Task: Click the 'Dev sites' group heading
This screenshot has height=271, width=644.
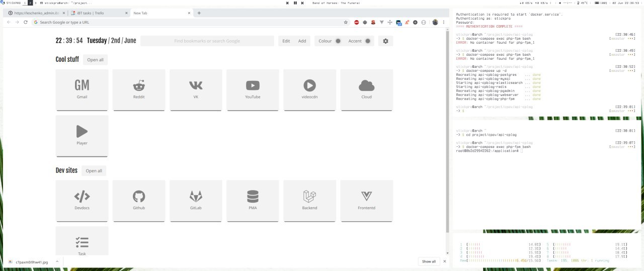Action: 66,170
